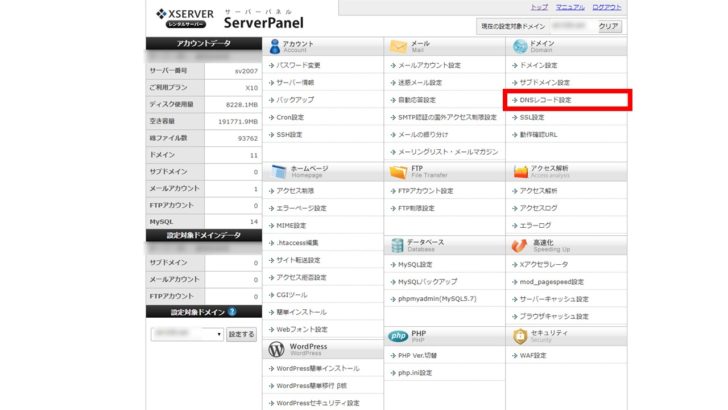Click the Security padlock icon
Screen dimensions: 728x410
pyautogui.click(x=519, y=335)
